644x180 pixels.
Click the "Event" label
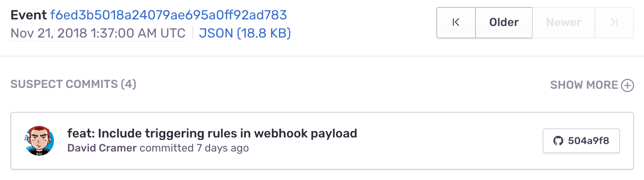(x=28, y=15)
